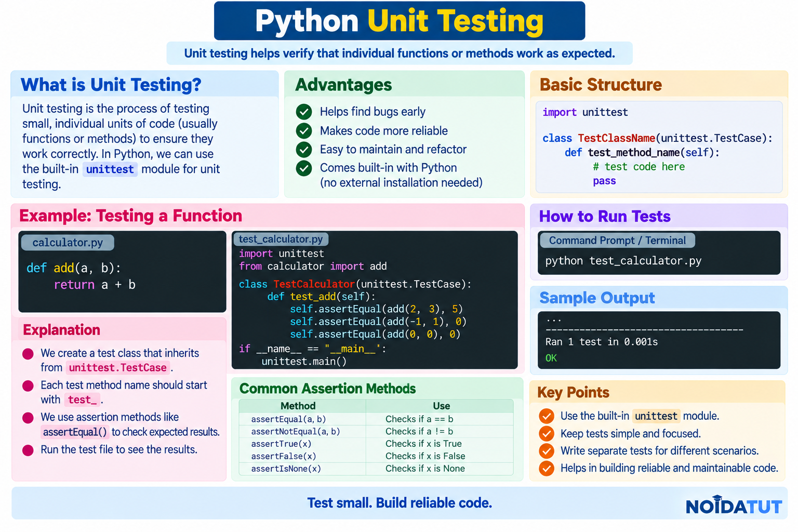Click the orange checkmark beside 'Keep tests simple and focused'

coord(547,433)
